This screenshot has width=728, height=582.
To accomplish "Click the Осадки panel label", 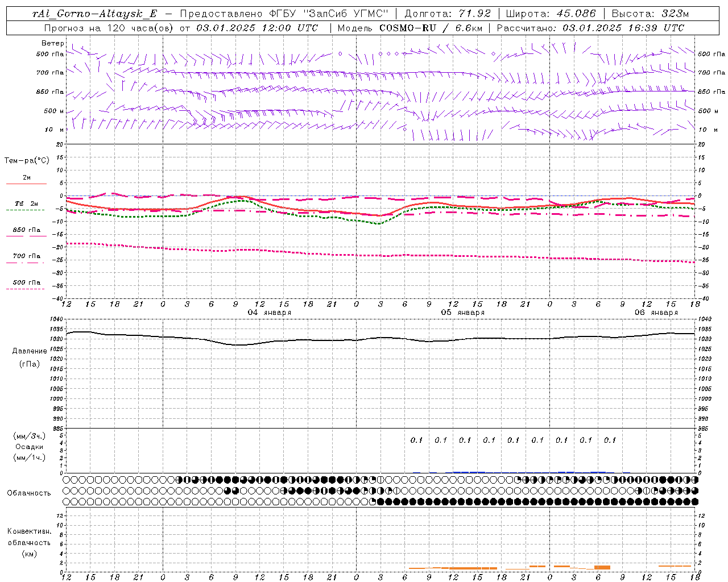I will tap(30, 447).
